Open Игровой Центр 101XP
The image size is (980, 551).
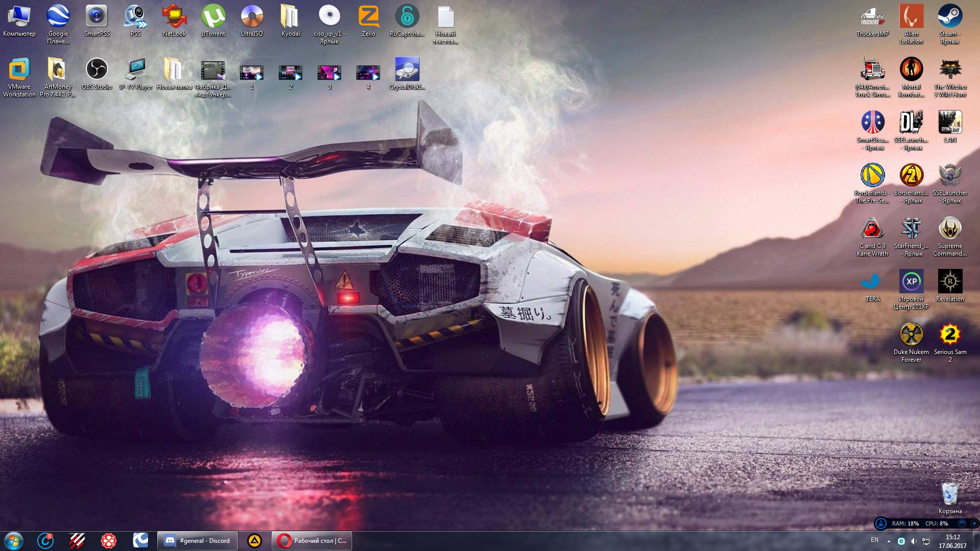[x=911, y=289]
